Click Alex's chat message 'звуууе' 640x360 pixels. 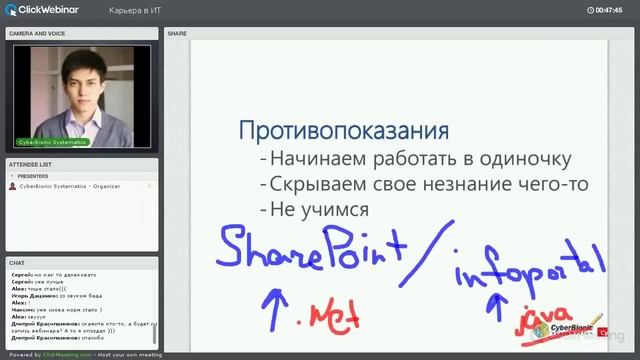(x=29, y=317)
